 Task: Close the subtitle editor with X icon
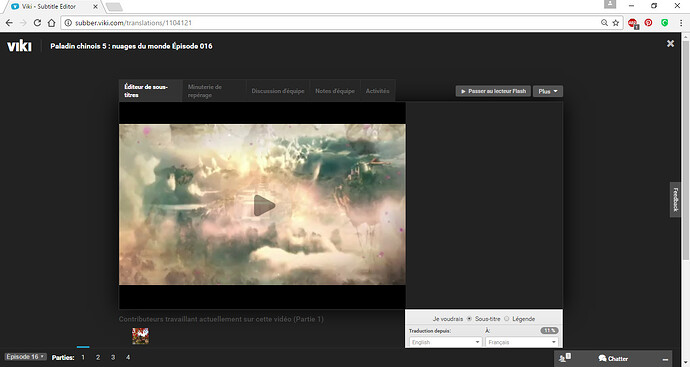click(x=670, y=44)
